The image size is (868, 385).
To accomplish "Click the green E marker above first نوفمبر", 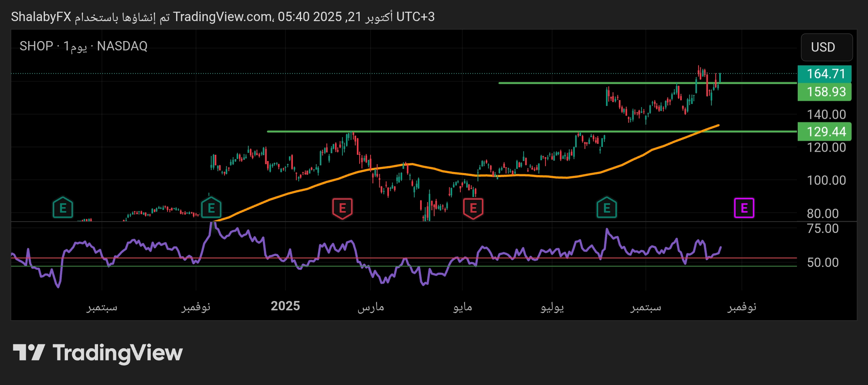I will click(211, 208).
